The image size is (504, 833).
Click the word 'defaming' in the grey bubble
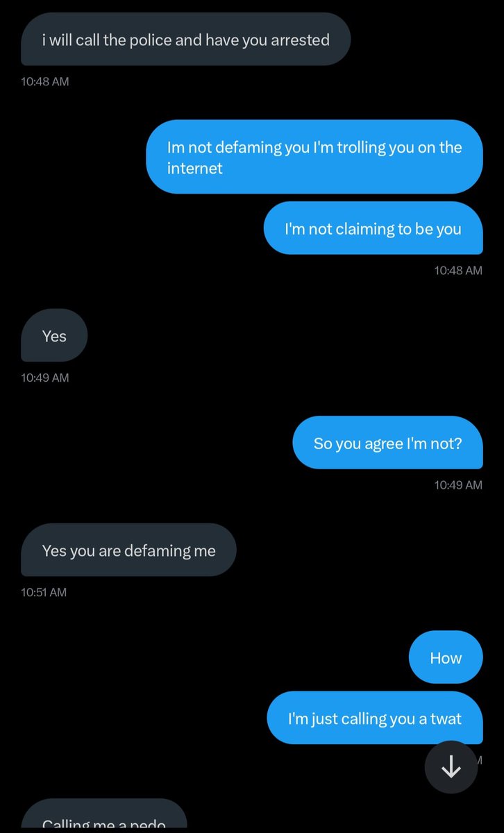(x=157, y=550)
